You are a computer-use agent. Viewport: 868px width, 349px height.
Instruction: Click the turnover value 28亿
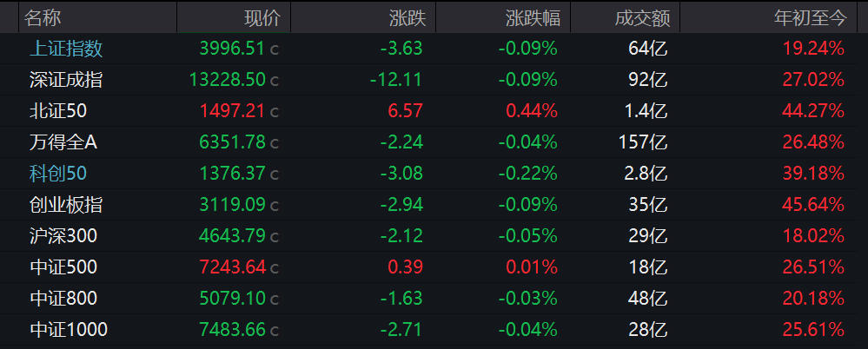(x=648, y=330)
